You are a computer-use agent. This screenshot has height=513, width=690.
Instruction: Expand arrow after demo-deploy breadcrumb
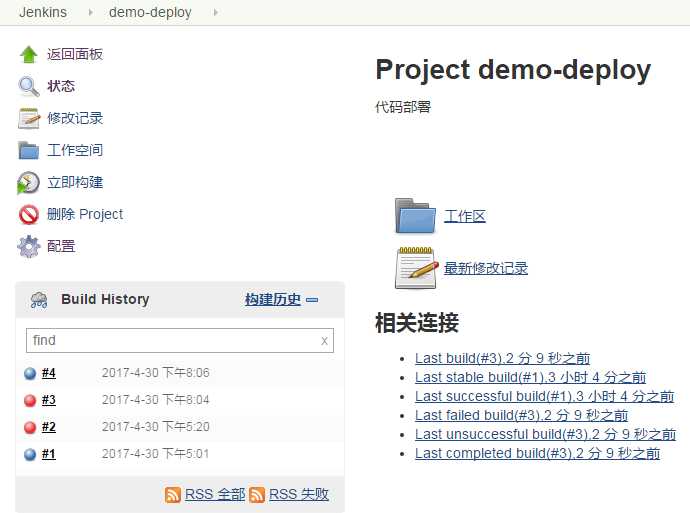point(216,12)
